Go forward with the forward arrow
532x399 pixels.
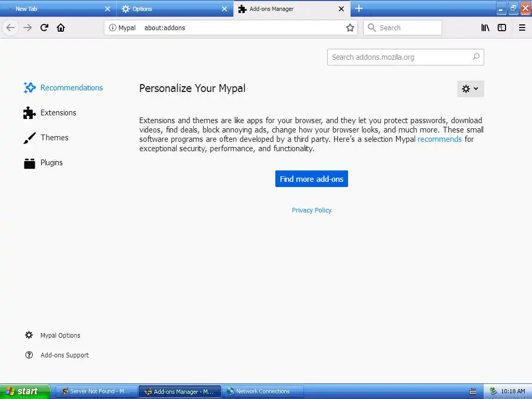click(28, 28)
